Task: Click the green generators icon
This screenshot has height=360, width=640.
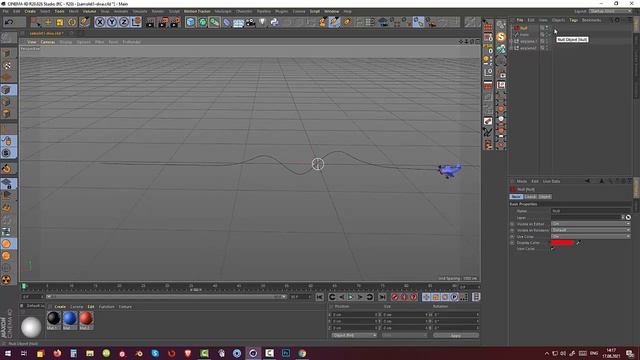Action: click(x=214, y=22)
